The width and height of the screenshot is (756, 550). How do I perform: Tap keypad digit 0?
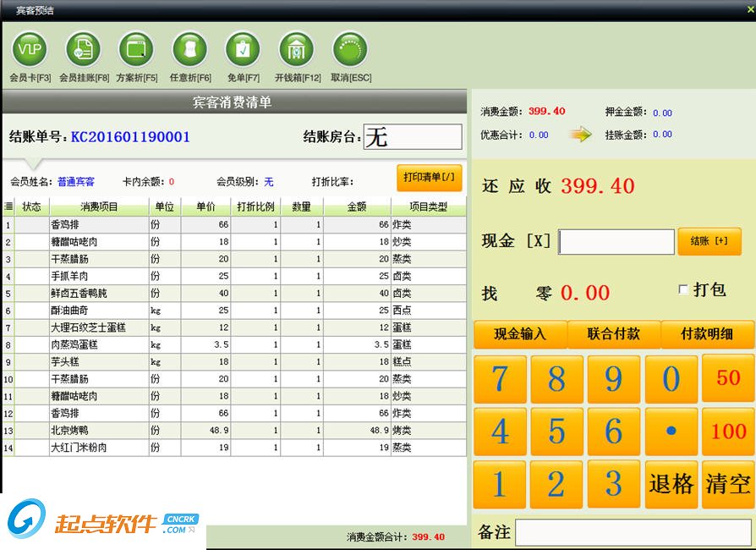tap(671, 379)
